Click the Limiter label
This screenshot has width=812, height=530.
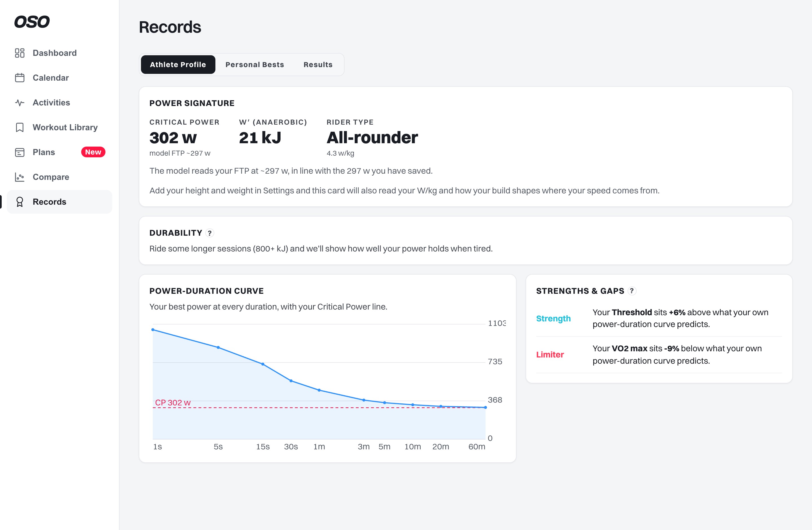(x=550, y=355)
